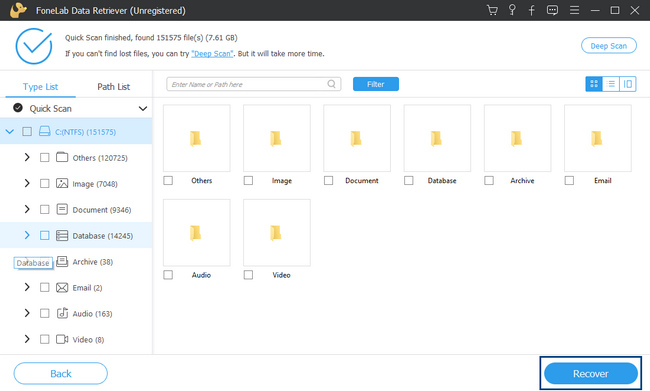Open the Document folder thumbnail
Screen dimensions: 650x391
357,138
